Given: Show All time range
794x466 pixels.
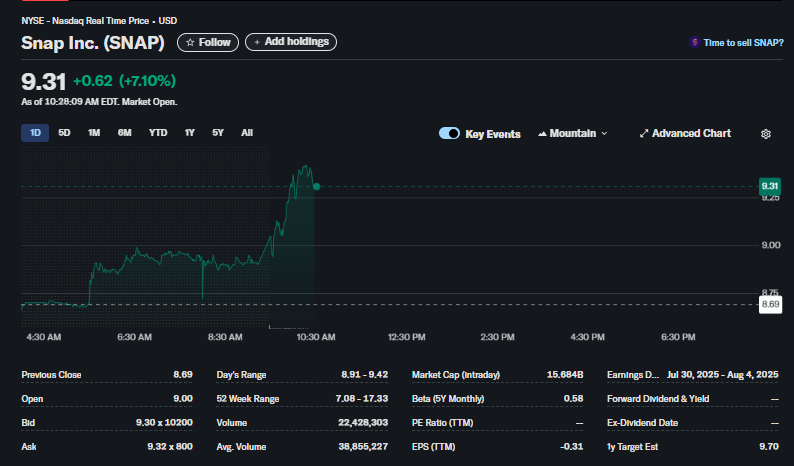Looking at the screenshot, I should click(x=247, y=133).
